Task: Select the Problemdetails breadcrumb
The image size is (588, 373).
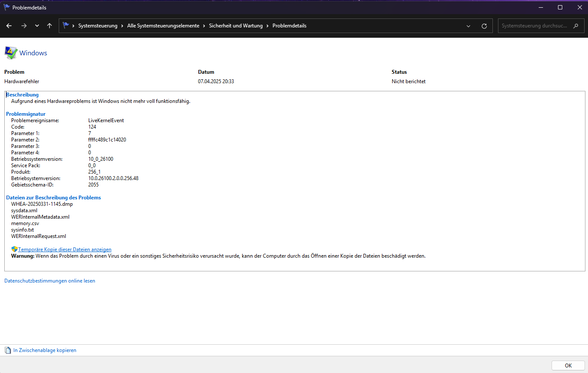Action: pos(289,26)
